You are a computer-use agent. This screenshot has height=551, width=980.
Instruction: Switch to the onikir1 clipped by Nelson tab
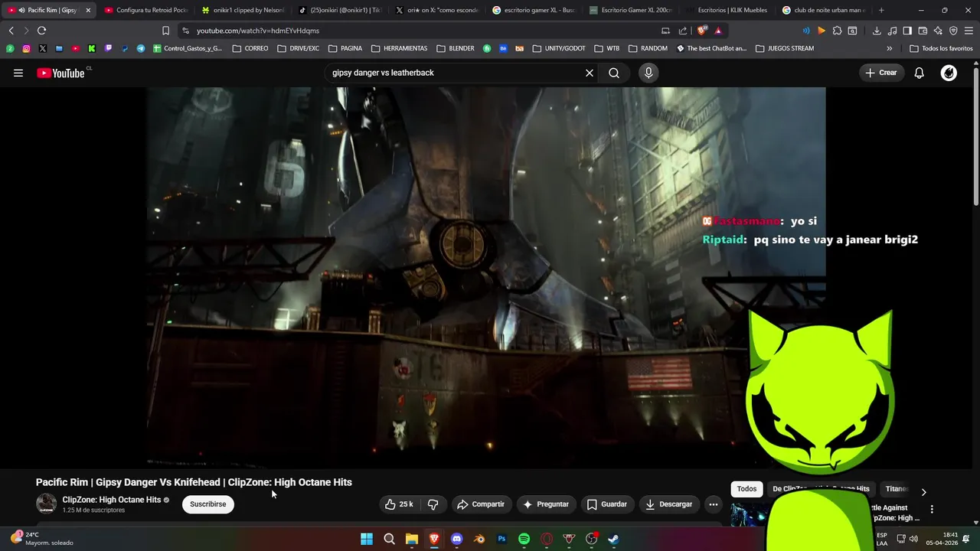coord(243,10)
